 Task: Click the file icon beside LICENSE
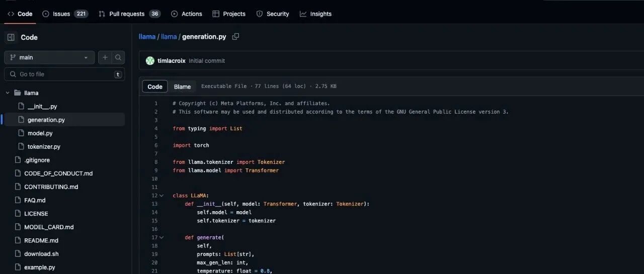(17, 214)
